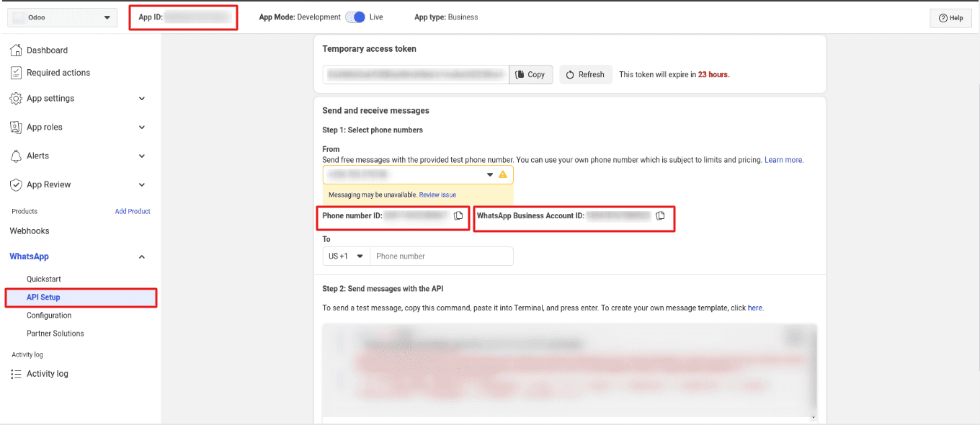
Task: Go to the Dashboard page
Action: click(x=47, y=50)
